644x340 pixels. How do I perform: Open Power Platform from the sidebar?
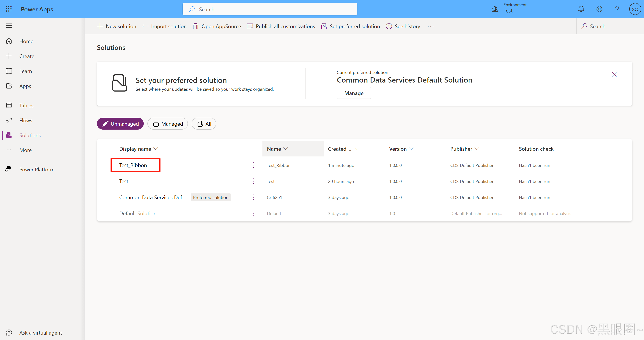click(37, 169)
